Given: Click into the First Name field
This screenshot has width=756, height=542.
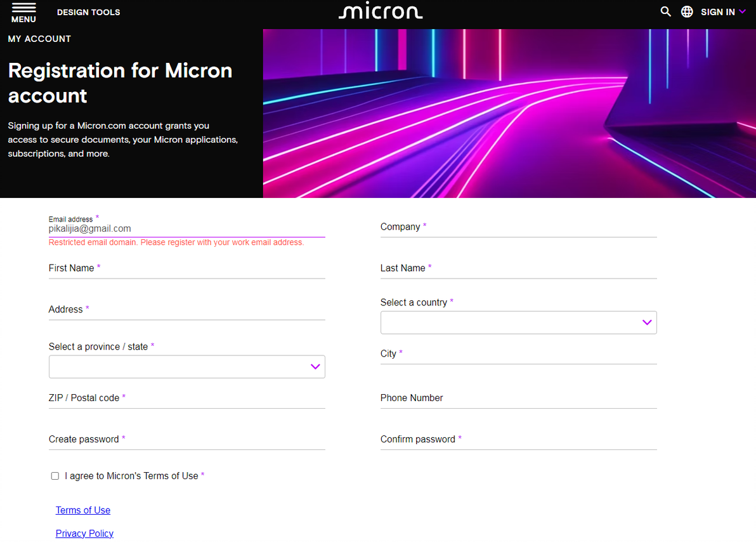Looking at the screenshot, I should (x=186, y=269).
